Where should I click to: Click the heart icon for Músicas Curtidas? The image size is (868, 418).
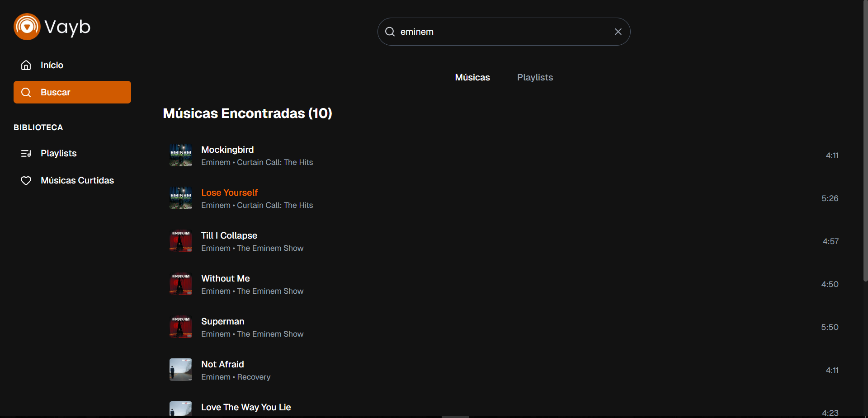pos(26,180)
